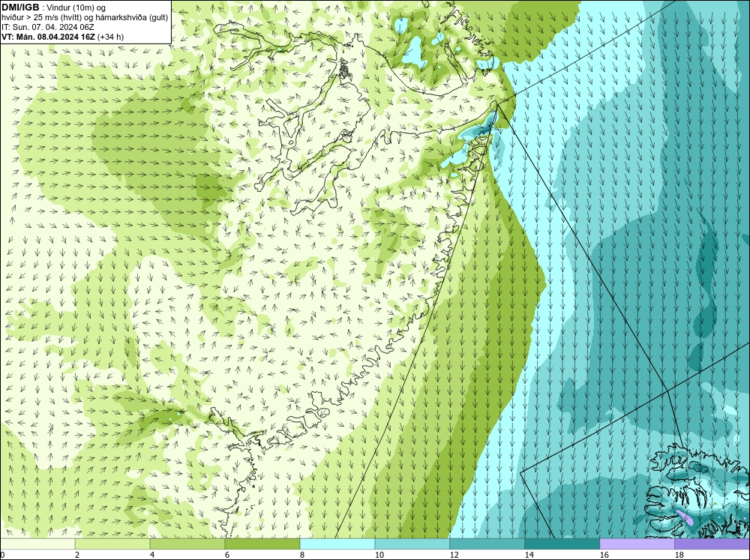Click the 'VT: Mán. 08.04.2024 16Z' valid time
The height and width of the screenshot is (560, 750).
48,37
